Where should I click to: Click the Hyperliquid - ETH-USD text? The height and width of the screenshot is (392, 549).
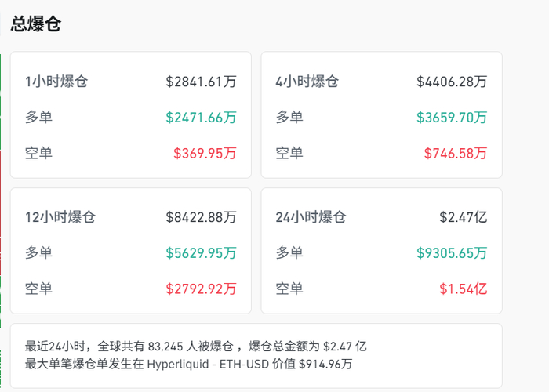click(x=205, y=363)
